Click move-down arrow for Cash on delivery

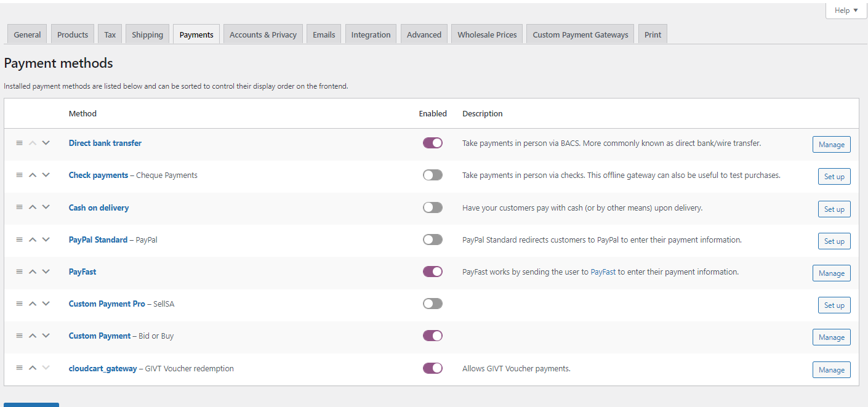(x=46, y=207)
